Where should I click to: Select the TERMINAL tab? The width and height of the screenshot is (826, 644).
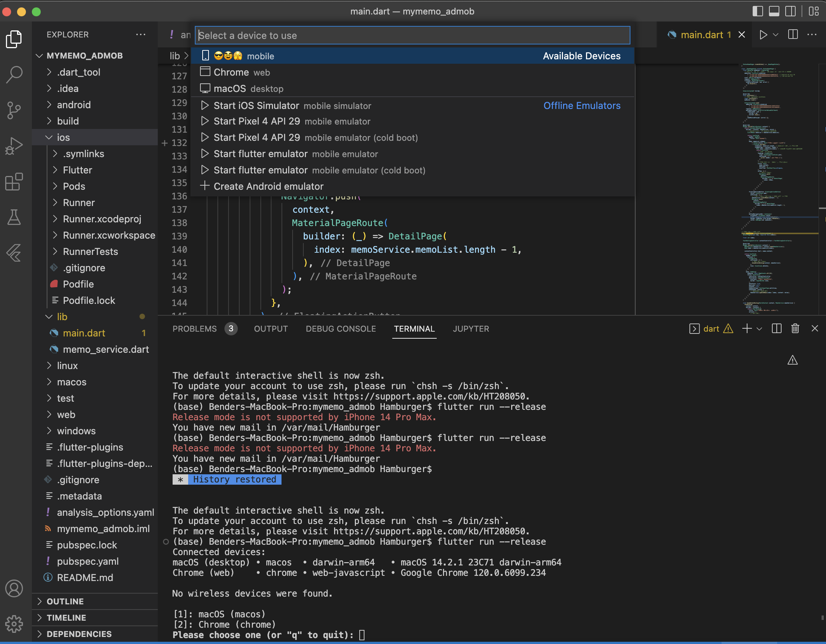pyautogui.click(x=414, y=328)
